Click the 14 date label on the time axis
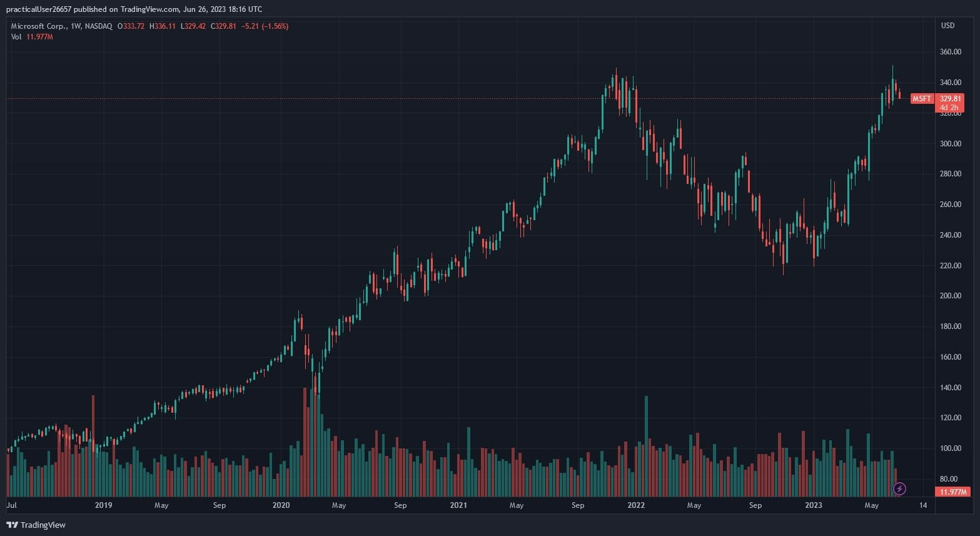 [x=923, y=505]
